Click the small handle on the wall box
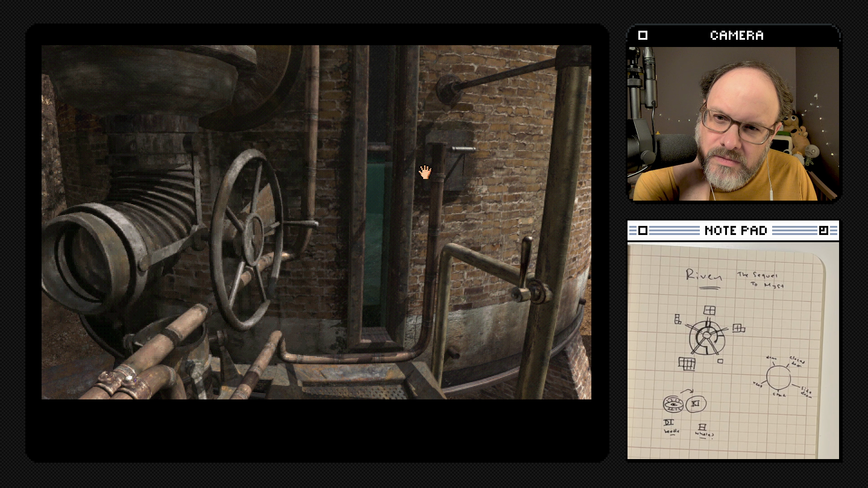This screenshot has width=868, height=488. [x=463, y=149]
